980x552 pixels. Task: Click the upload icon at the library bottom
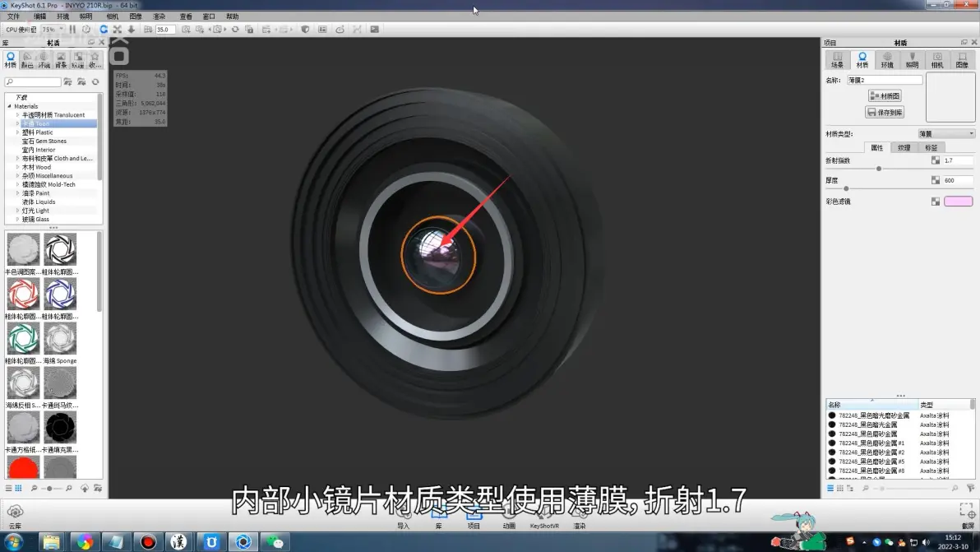[x=85, y=488]
